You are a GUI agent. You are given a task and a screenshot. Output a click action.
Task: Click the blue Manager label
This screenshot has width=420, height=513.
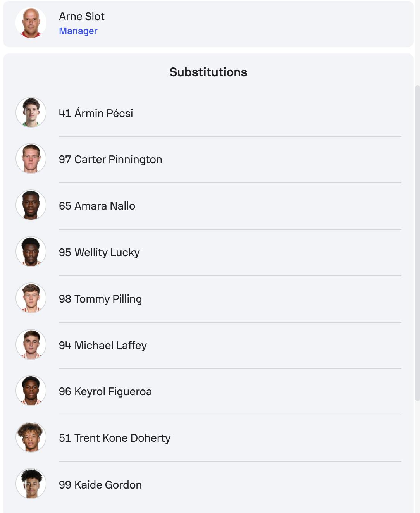click(78, 31)
